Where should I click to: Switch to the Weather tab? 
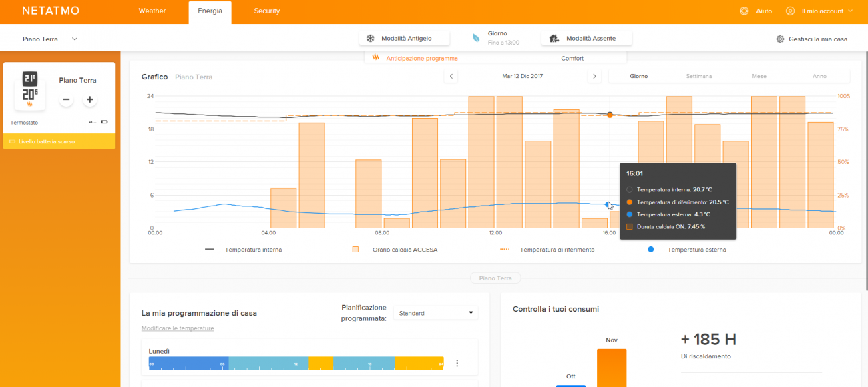pos(152,11)
